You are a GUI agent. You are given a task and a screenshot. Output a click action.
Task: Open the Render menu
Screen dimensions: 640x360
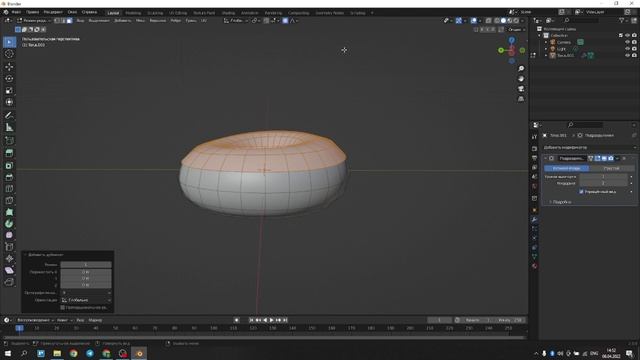coord(53,12)
